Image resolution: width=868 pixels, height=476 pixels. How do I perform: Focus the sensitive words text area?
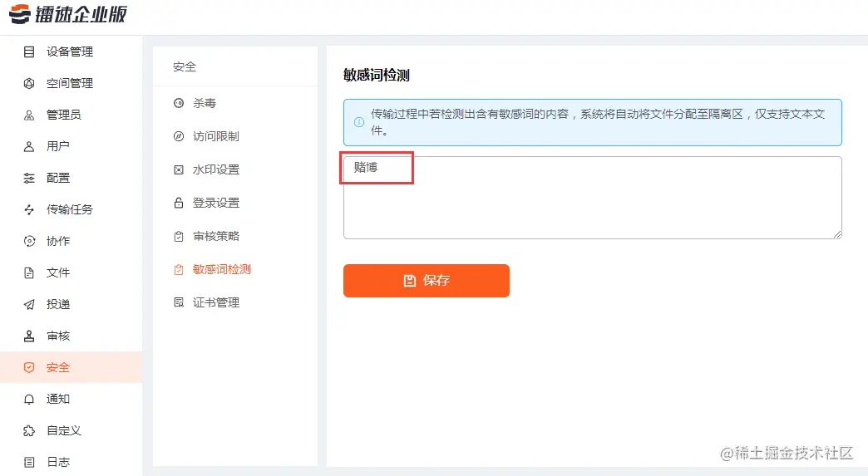click(x=592, y=198)
